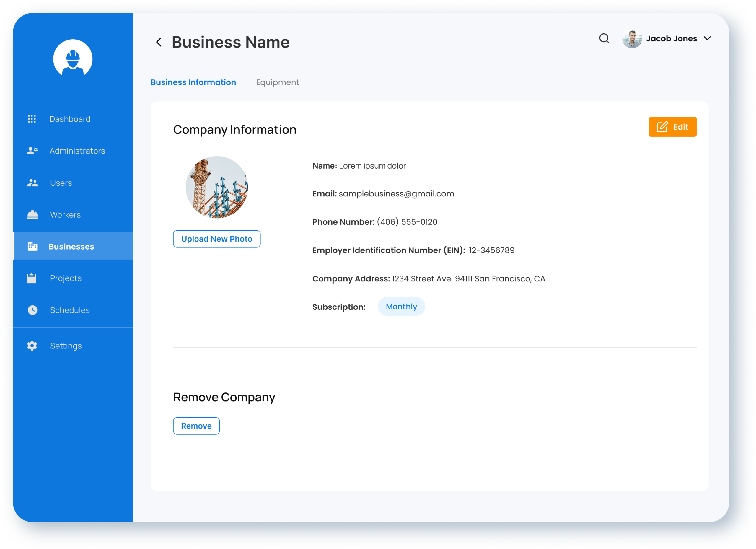Click the Dashboard grid icon

(32, 119)
